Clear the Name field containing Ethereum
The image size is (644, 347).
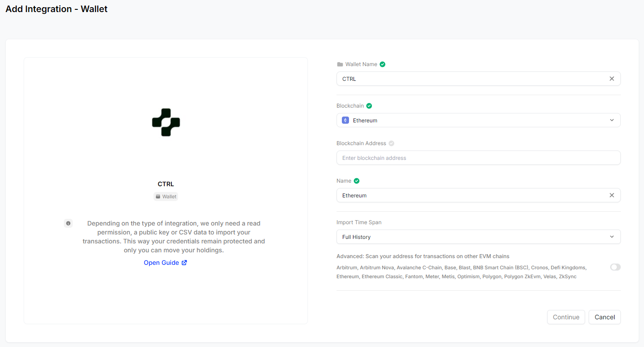click(612, 195)
